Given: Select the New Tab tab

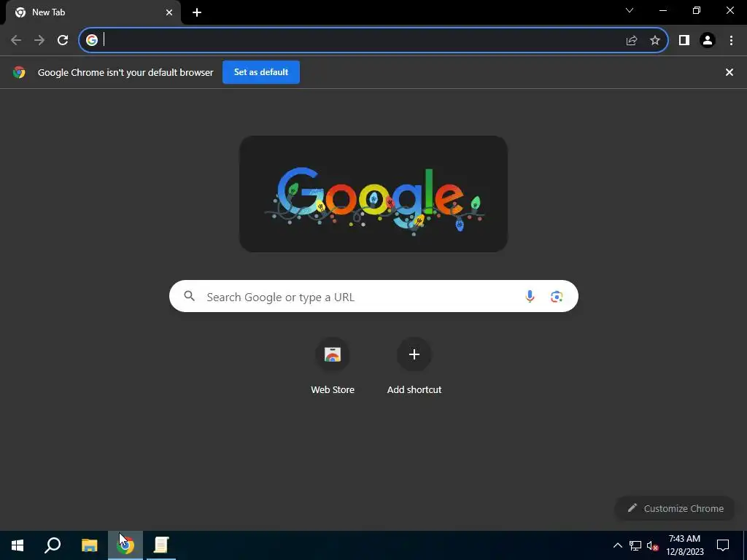Looking at the screenshot, I should 93,12.
